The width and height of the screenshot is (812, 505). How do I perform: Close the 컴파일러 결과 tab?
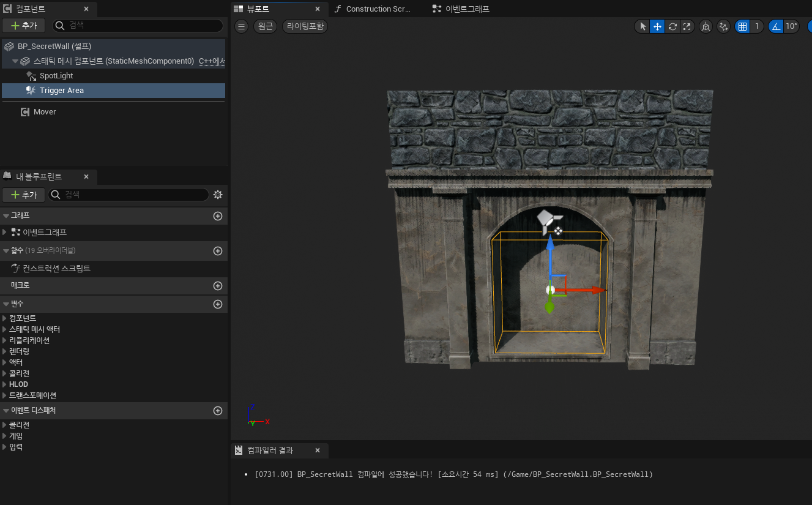(317, 450)
